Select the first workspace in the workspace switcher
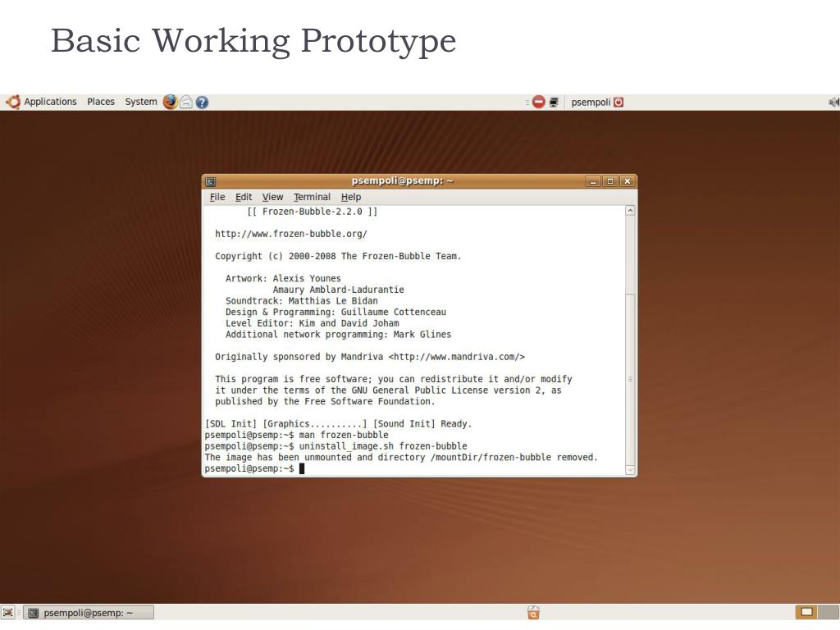 pos(807,612)
